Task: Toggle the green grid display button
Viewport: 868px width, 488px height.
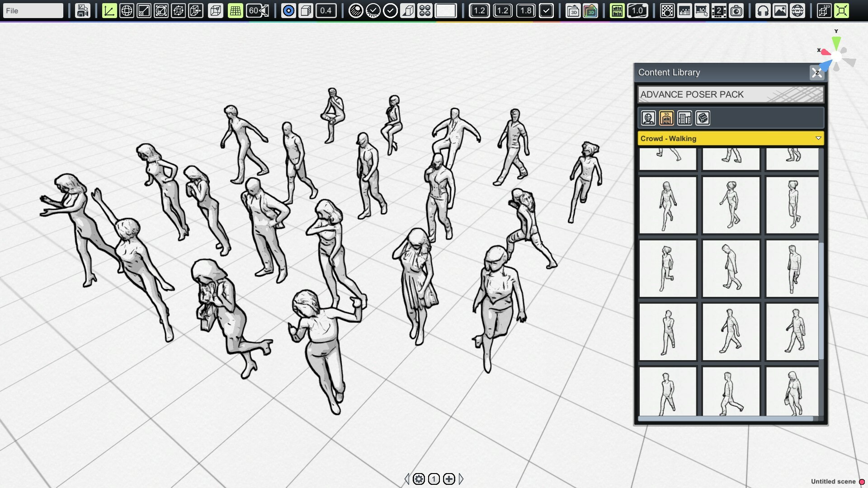Action: [x=235, y=10]
